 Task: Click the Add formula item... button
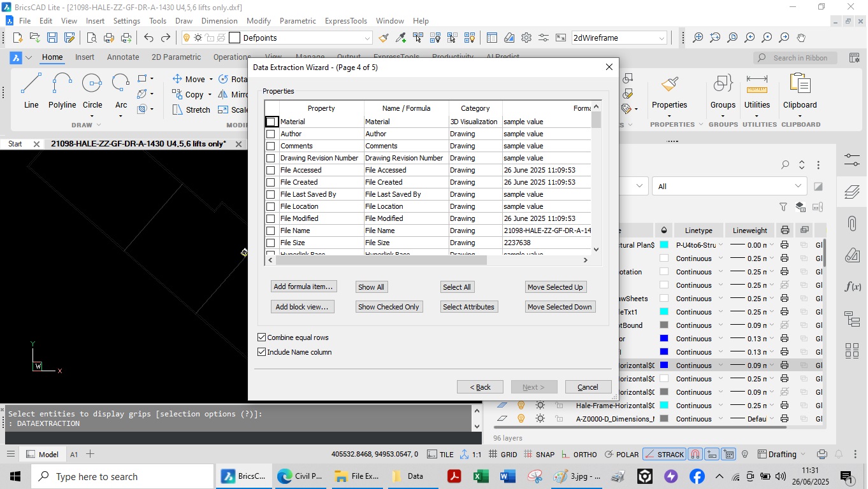point(303,287)
